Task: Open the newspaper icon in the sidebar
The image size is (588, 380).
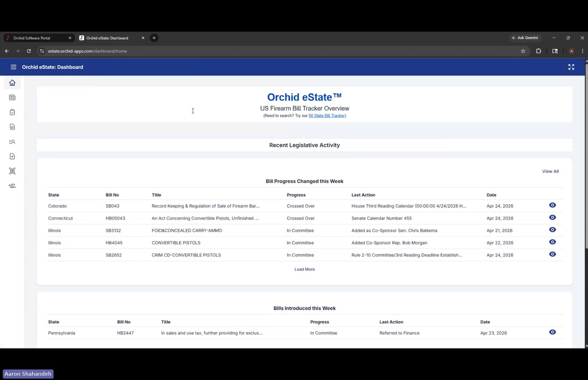Action: pyautogui.click(x=12, y=97)
